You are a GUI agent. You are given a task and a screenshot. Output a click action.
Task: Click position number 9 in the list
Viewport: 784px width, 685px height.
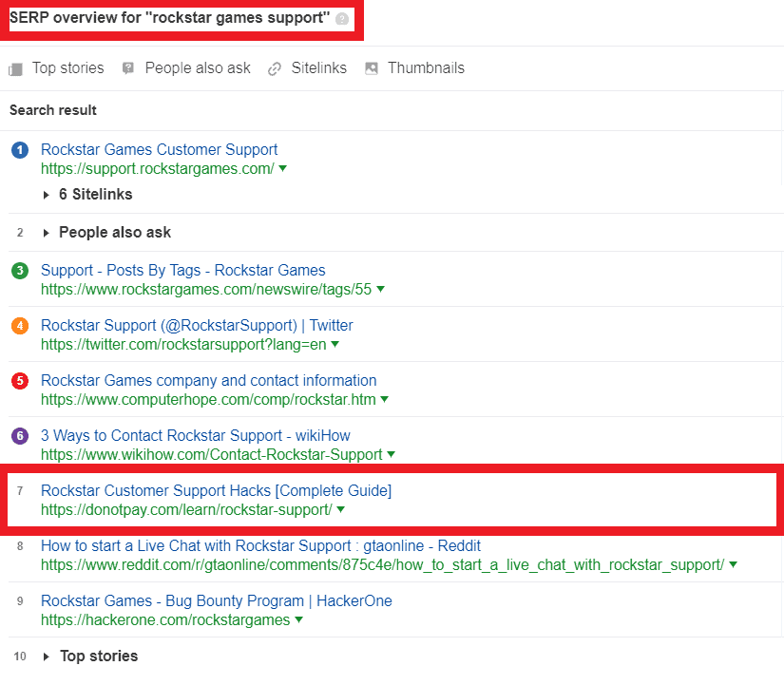pyautogui.click(x=20, y=601)
